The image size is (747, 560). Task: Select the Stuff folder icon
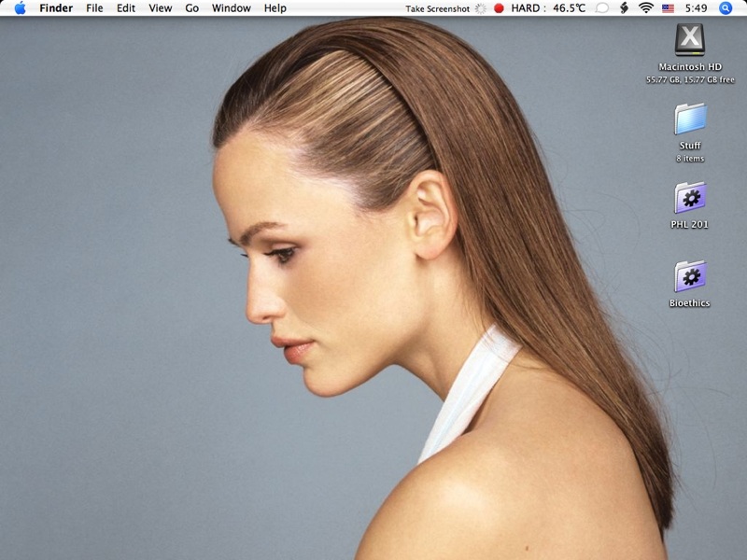click(690, 119)
